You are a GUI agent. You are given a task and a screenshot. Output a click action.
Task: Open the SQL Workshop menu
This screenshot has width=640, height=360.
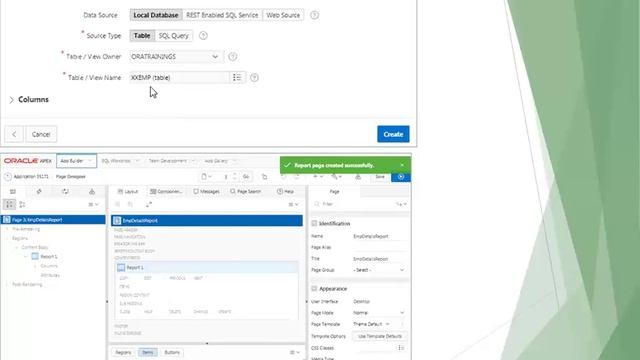coord(120,161)
